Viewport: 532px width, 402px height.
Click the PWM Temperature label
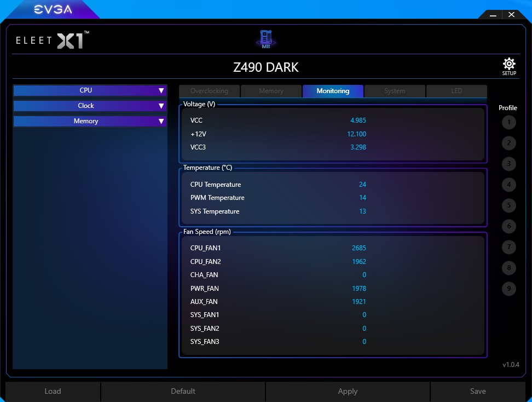point(217,198)
